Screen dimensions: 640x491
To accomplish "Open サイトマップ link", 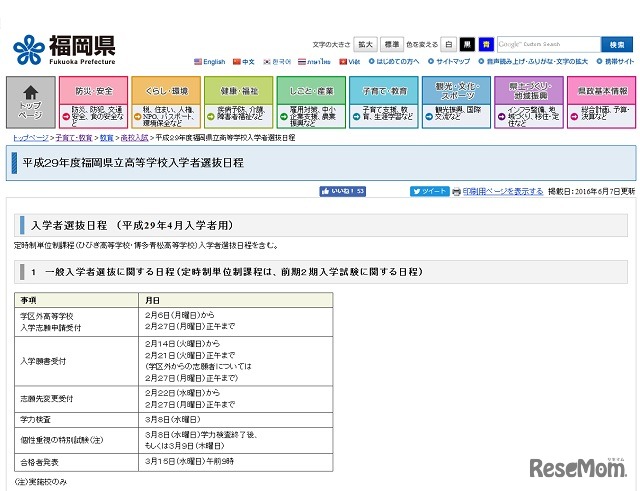I will pos(453,62).
